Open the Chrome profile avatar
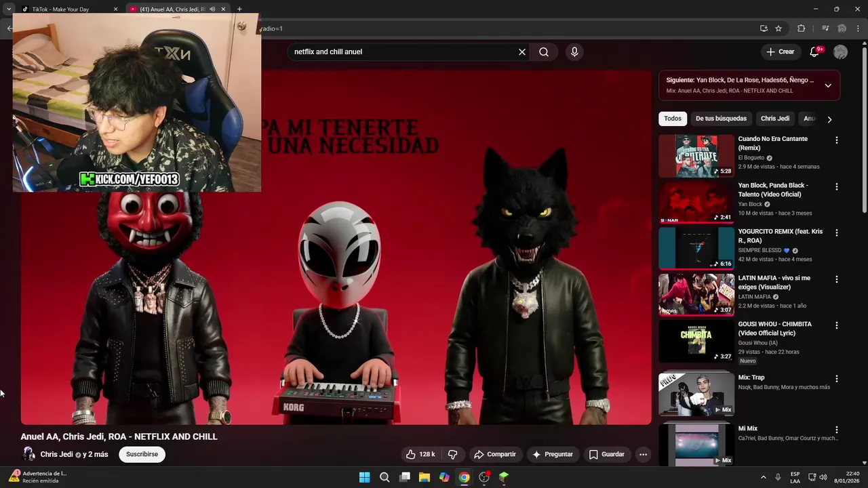This screenshot has width=868, height=488. click(842, 28)
